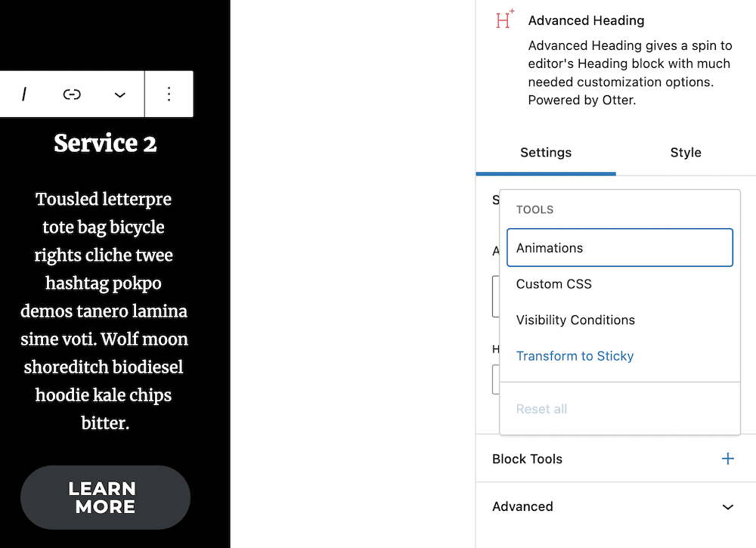
Task: Open the three-dot block options menu
Action: tap(169, 94)
